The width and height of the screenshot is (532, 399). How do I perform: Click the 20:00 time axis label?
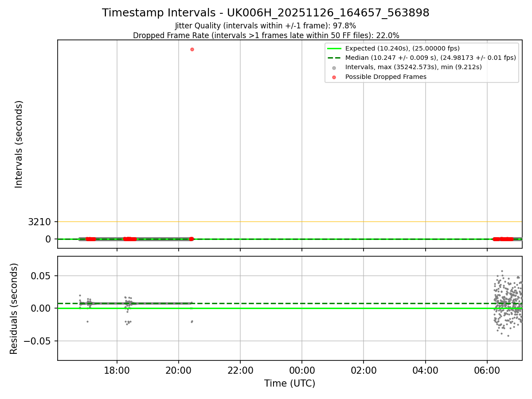point(179,370)
